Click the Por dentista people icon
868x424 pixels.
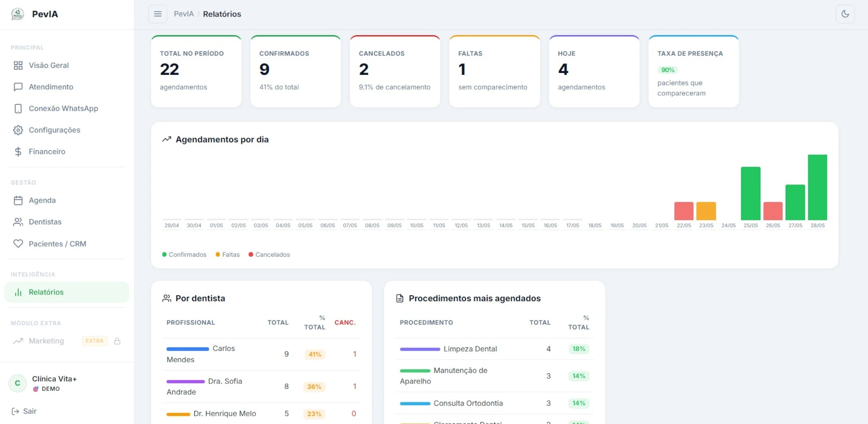tap(167, 298)
